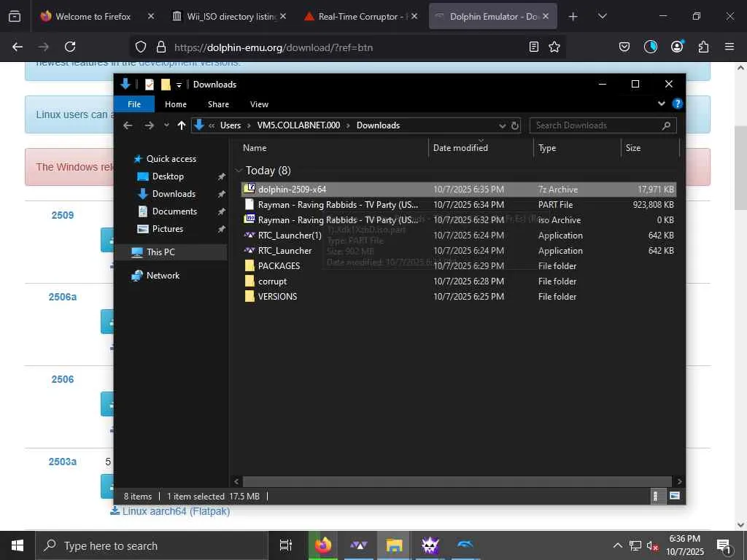Select dolphin-2509-x64 archive file
This screenshot has height=560, width=747.
point(458,190)
